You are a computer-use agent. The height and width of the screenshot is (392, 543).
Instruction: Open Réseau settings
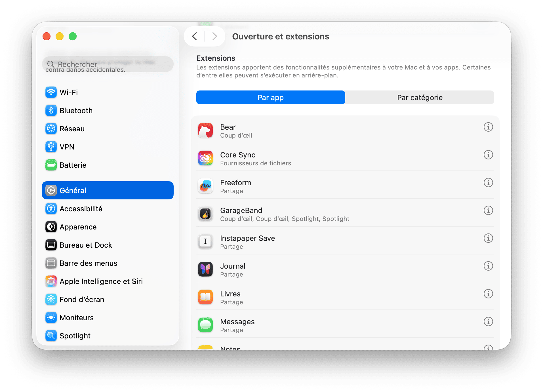[51, 128]
